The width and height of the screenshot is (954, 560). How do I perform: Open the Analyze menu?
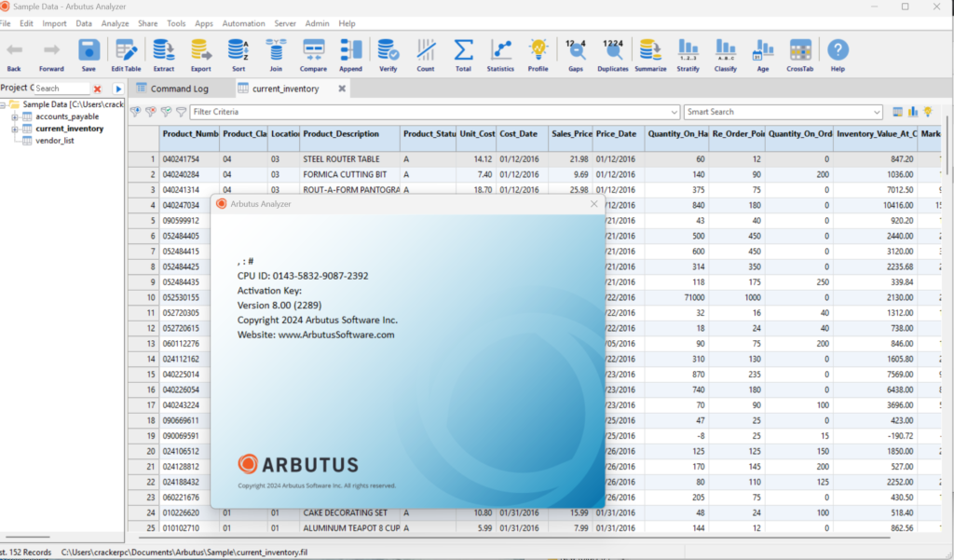coord(115,23)
